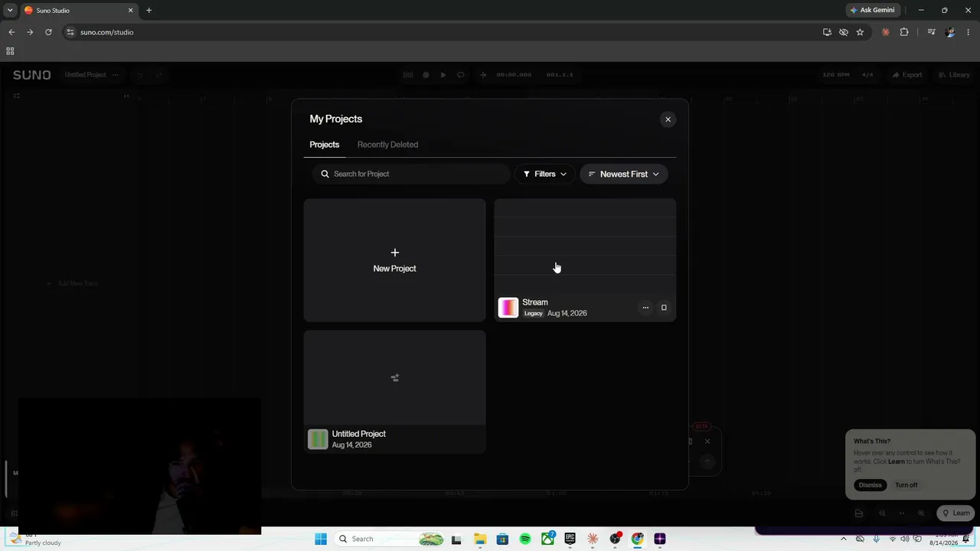Open Ask Gemini
Image resolution: width=980 pixels, height=551 pixels.
[872, 11]
